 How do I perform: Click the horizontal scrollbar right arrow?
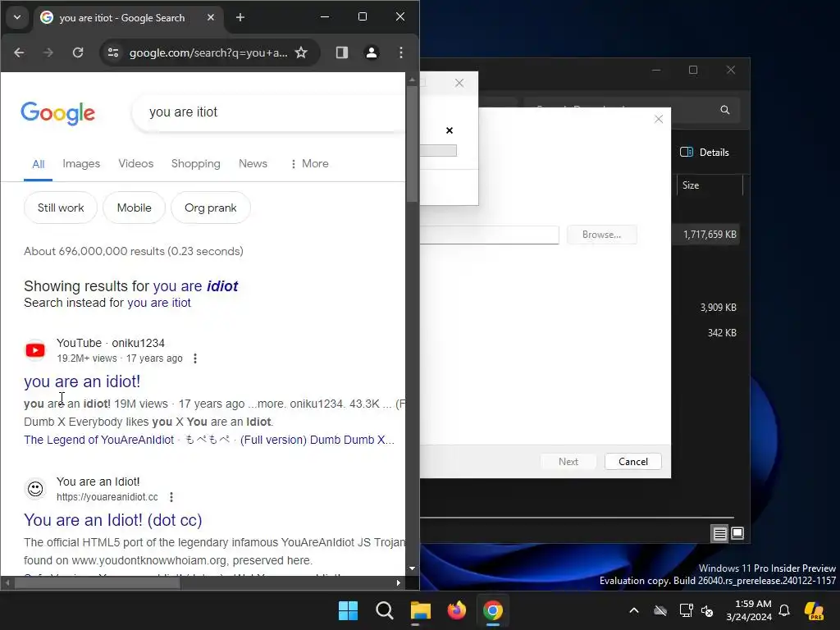pos(399,583)
